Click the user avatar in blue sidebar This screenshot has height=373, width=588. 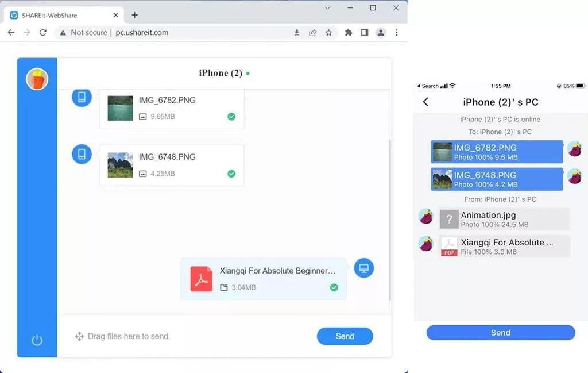pyautogui.click(x=37, y=79)
